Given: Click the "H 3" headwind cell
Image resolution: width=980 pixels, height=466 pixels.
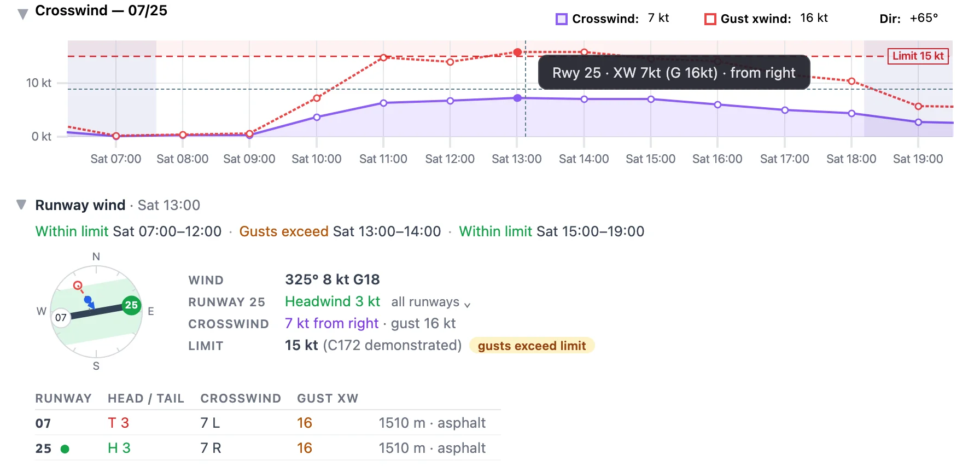Looking at the screenshot, I should (x=119, y=448).
